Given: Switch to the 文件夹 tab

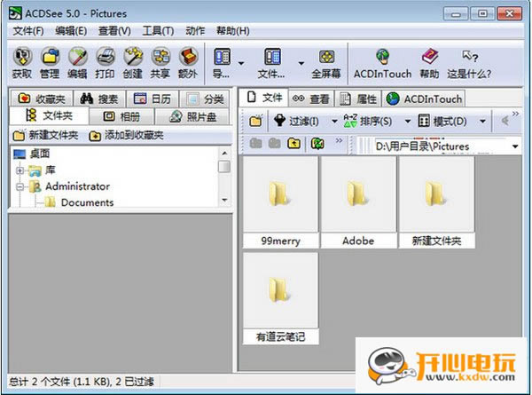Looking at the screenshot, I should coord(49,115).
